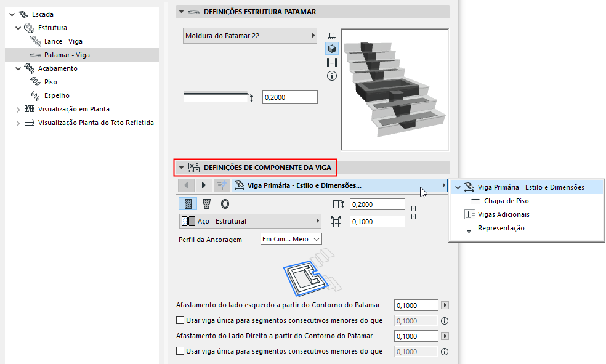Select Espelho under Acabamento
Viewport: 606px width, 364px height.
coord(57,95)
